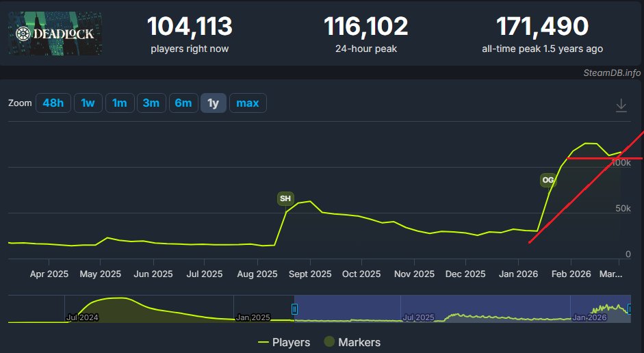
Task: Click the Oct 2025 axis label
Action: coord(361,274)
